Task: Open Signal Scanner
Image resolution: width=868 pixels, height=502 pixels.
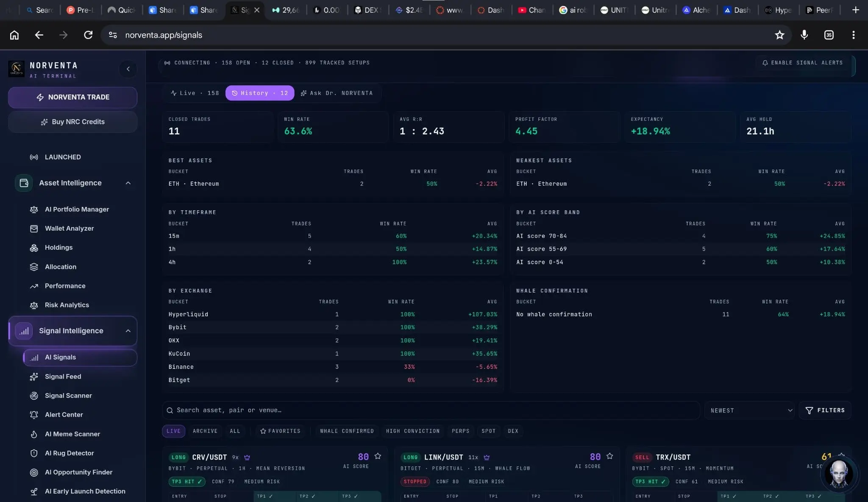Action: pos(68,396)
